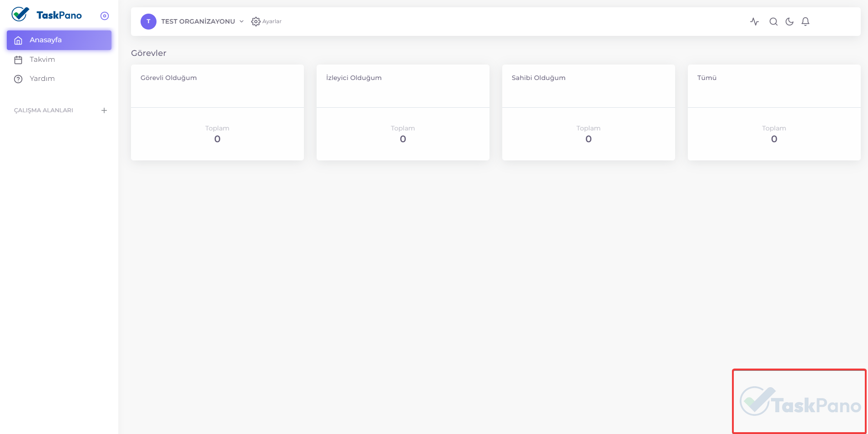Toggle dark mode moon icon

(789, 21)
